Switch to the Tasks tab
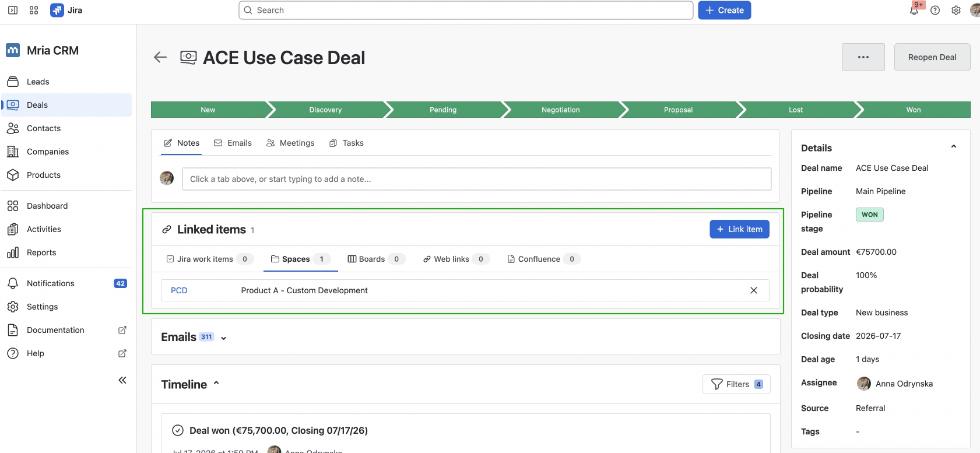This screenshot has height=453, width=980. (x=346, y=143)
